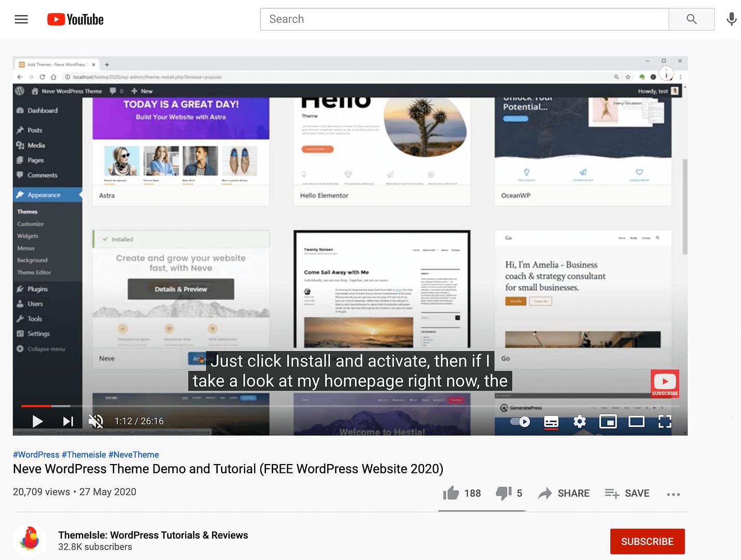Click Howdy, test account menu
This screenshot has width=741, height=560.
658,91
